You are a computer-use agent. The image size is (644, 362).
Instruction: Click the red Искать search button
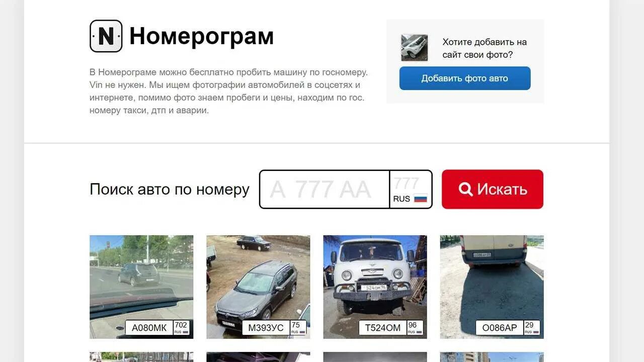point(493,189)
